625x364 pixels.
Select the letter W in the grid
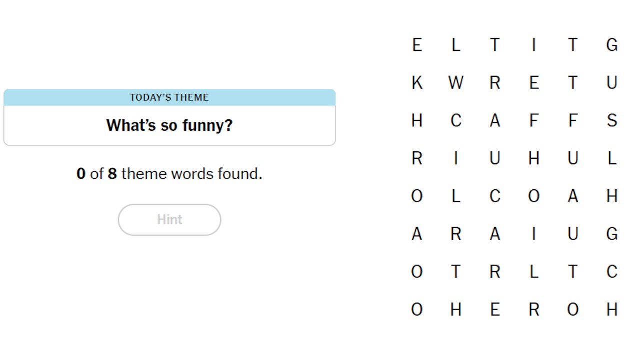455,82
